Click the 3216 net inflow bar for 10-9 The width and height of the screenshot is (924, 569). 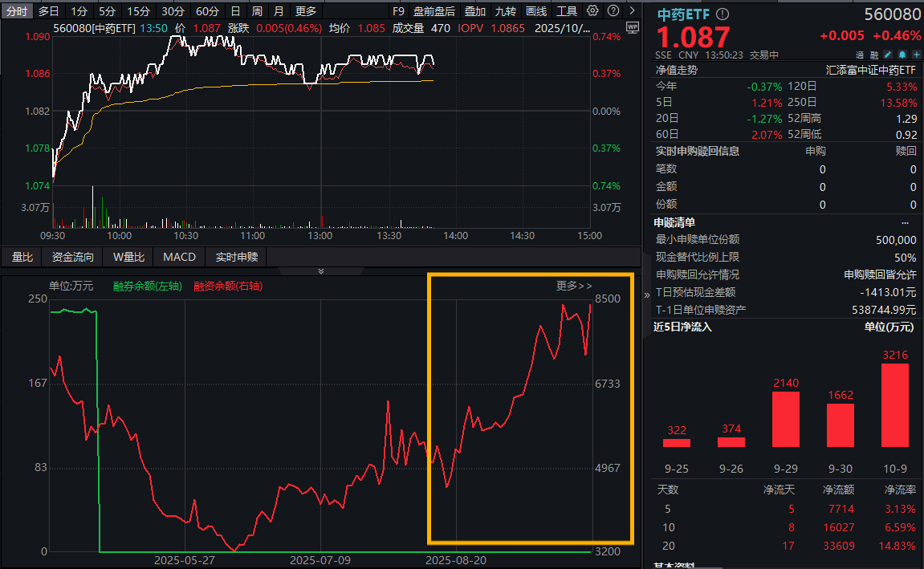pos(895,406)
